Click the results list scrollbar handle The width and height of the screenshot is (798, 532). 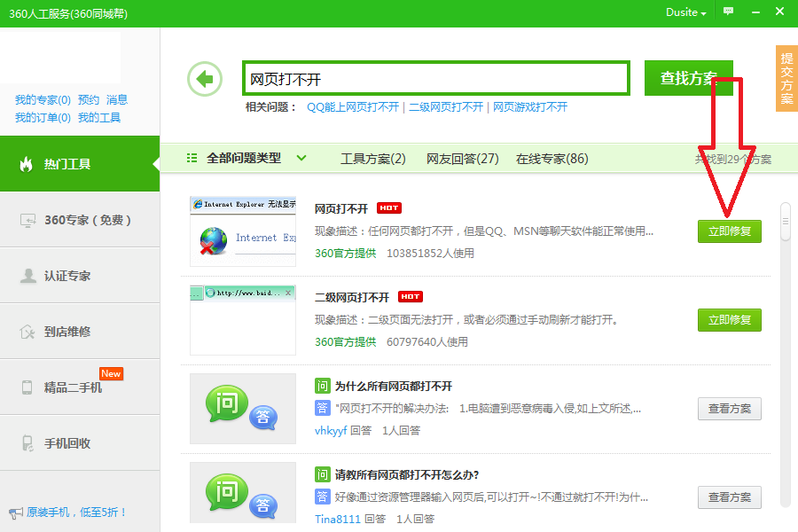click(x=786, y=222)
